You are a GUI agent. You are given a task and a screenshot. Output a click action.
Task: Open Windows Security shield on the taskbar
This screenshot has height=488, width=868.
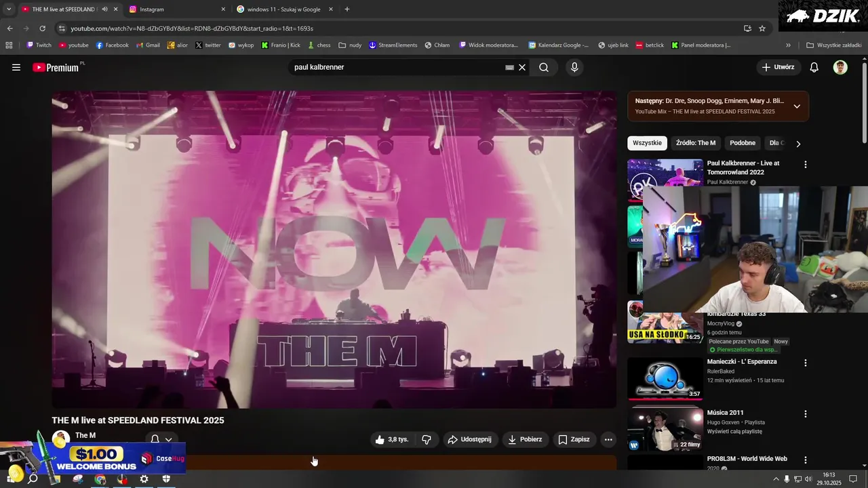click(x=166, y=479)
